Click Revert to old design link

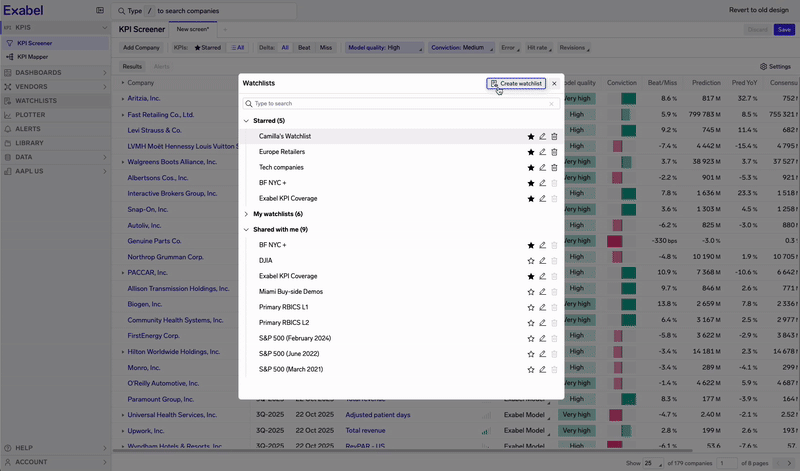pyautogui.click(x=759, y=10)
